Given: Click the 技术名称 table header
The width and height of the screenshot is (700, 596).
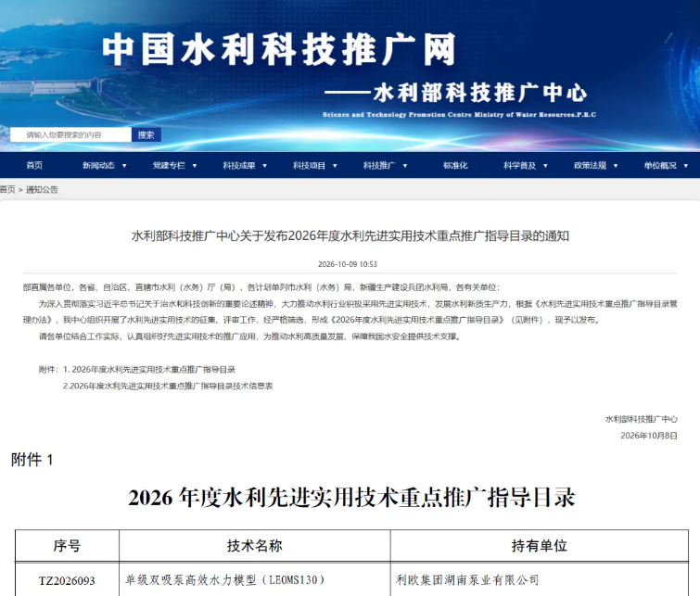Looking at the screenshot, I should (x=254, y=546).
